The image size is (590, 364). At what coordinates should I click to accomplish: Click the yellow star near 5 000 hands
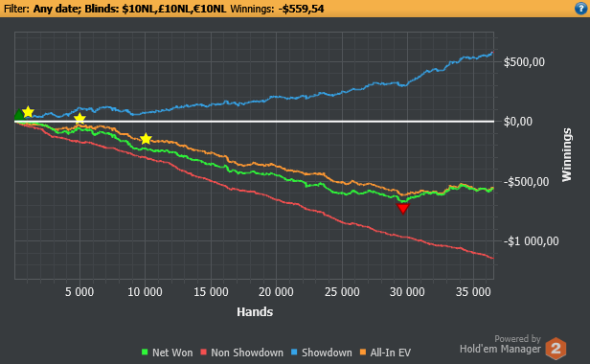click(x=79, y=119)
